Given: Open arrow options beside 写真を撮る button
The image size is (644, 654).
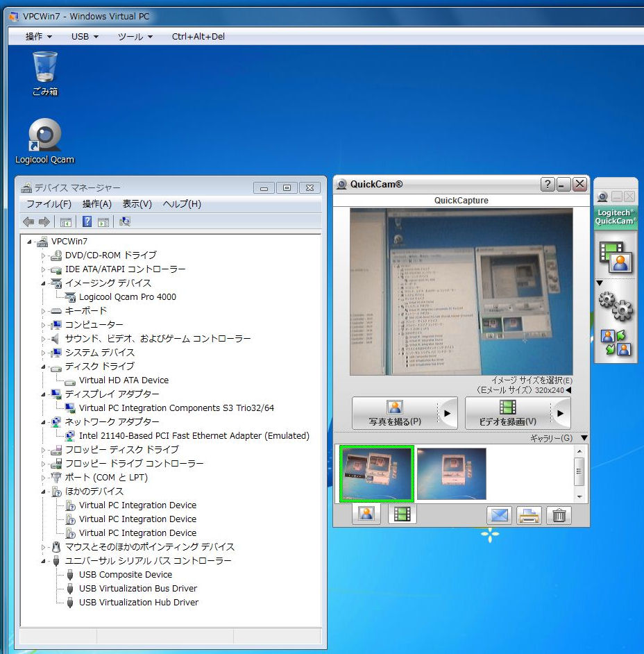Looking at the screenshot, I should 448,413.
